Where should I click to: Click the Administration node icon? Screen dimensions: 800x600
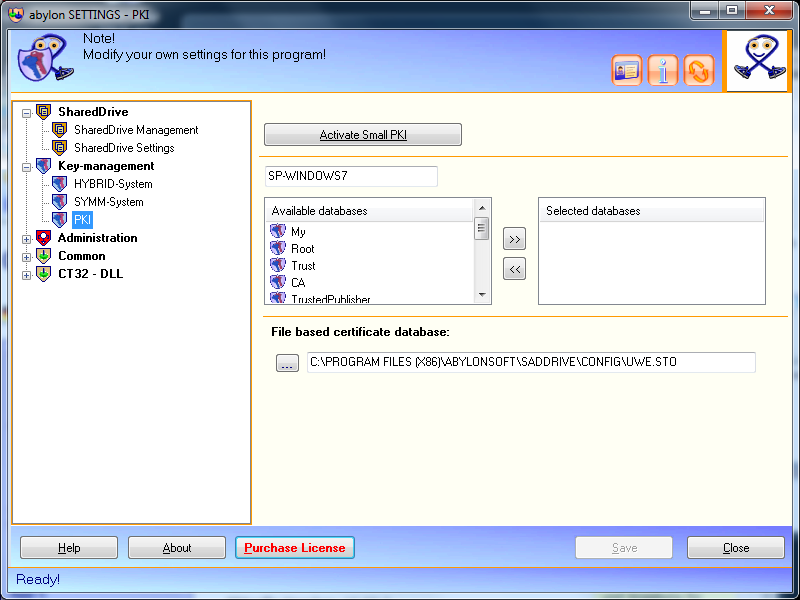[44, 238]
